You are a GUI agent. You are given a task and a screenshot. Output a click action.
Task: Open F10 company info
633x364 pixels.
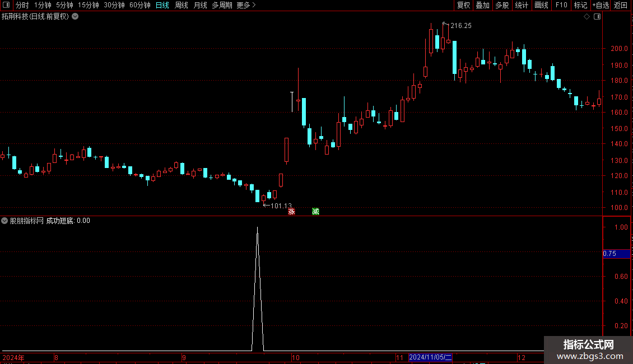coord(561,5)
